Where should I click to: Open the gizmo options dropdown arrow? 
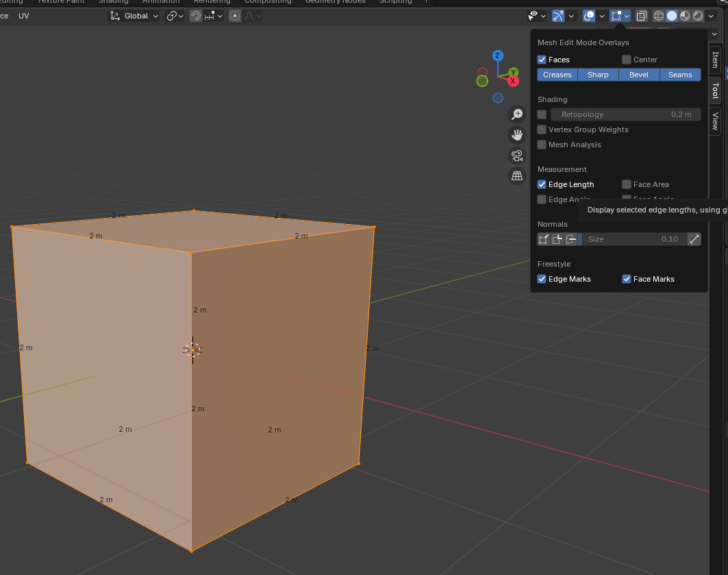pyautogui.click(x=571, y=16)
